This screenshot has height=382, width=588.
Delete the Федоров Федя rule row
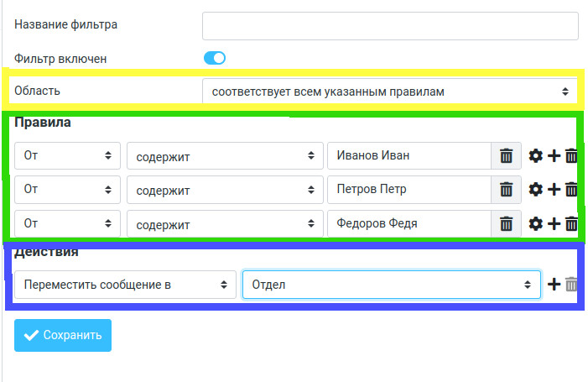pyautogui.click(x=571, y=224)
